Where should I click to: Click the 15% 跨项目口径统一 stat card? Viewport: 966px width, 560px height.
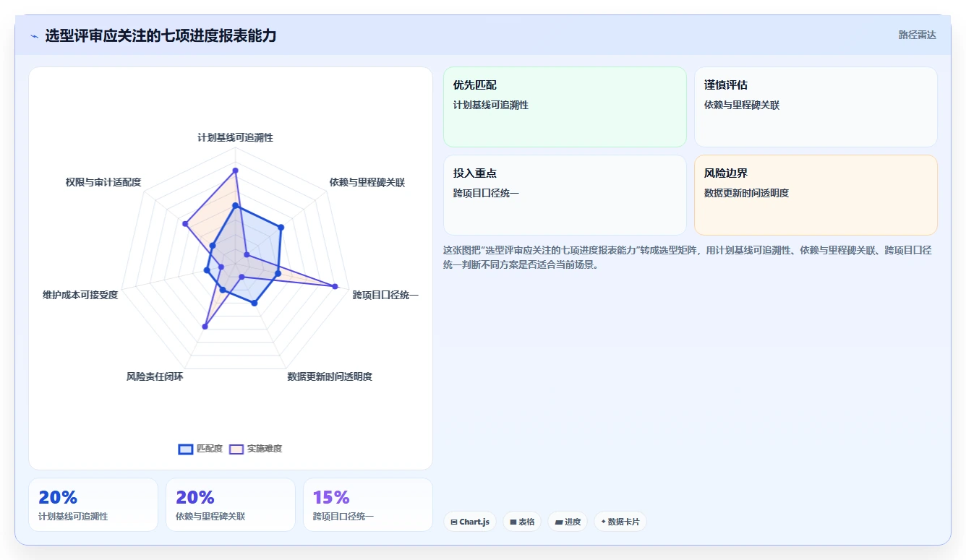[368, 504]
